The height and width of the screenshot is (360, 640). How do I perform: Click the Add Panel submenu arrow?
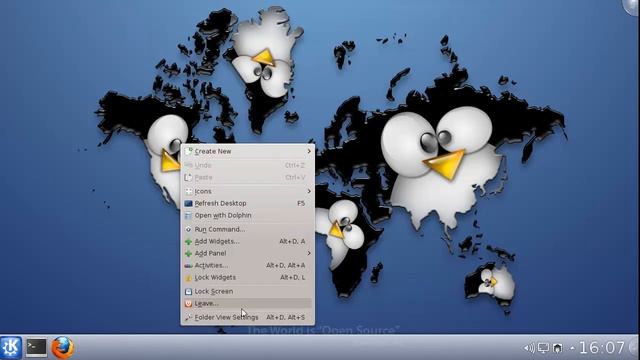(x=309, y=253)
